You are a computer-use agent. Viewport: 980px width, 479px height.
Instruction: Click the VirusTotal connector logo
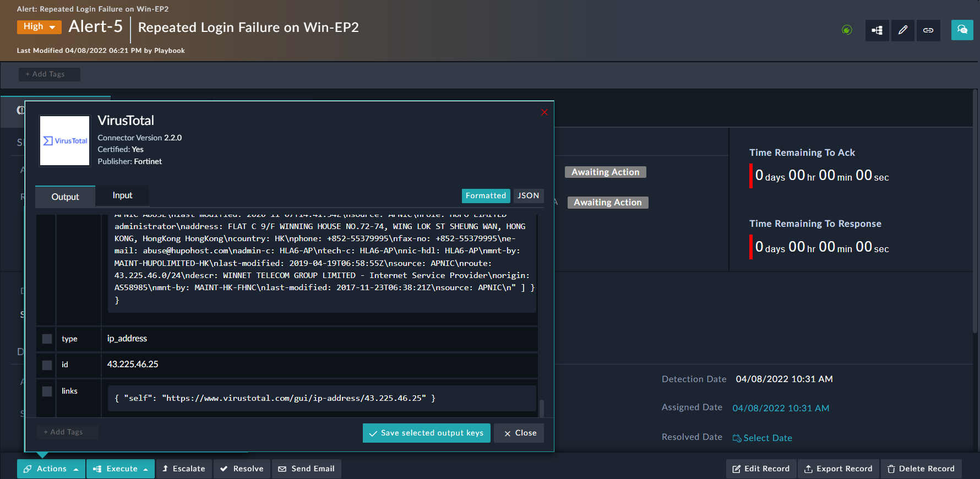[64, 140]
